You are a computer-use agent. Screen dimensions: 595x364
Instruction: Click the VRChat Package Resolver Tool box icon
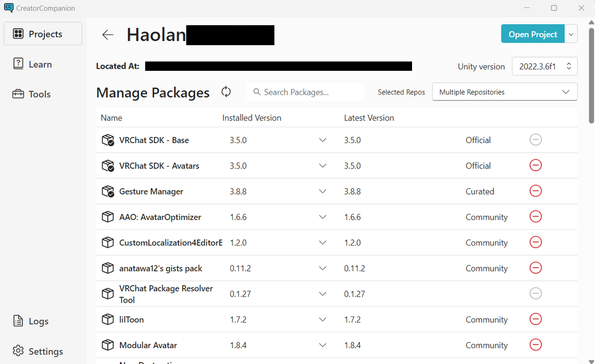click(x=108, y=294)
